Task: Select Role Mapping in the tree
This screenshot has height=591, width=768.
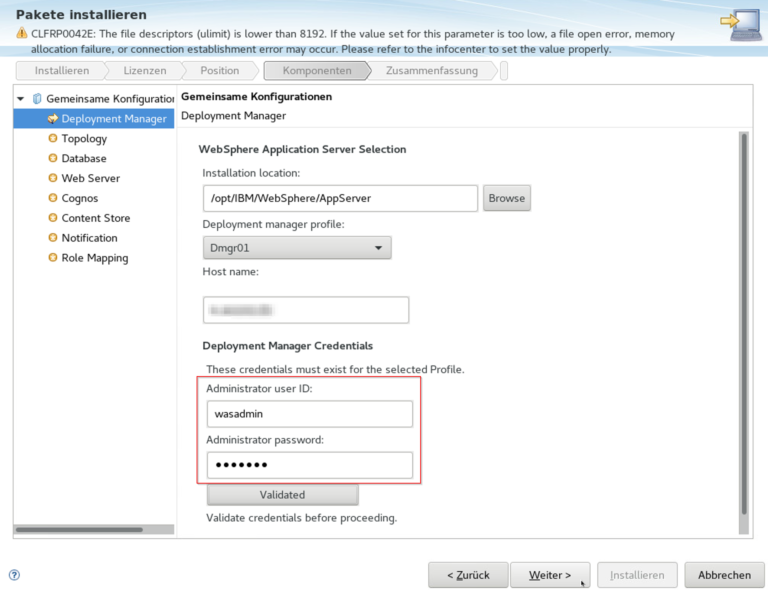Action: [x=95, y=258]
